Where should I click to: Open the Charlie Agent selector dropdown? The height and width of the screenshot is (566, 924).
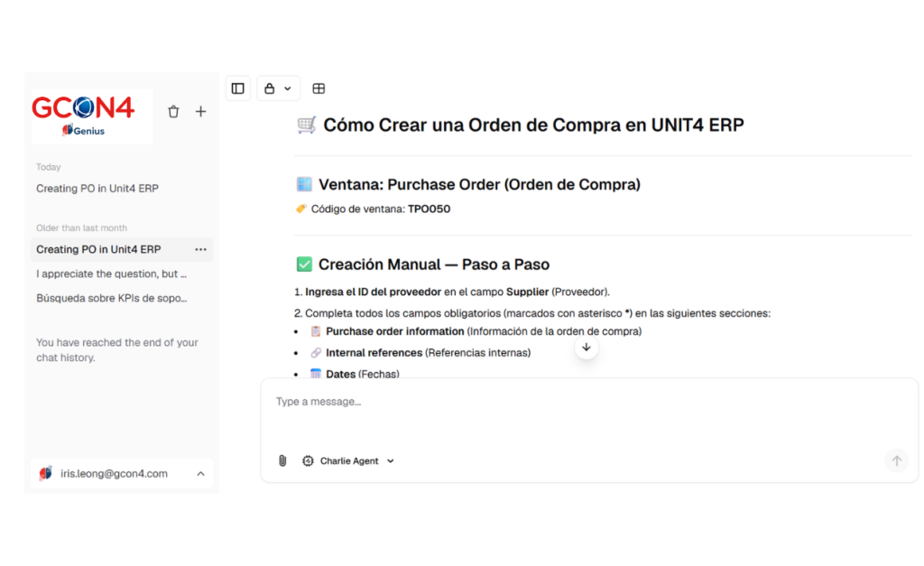tap(348, 461)
